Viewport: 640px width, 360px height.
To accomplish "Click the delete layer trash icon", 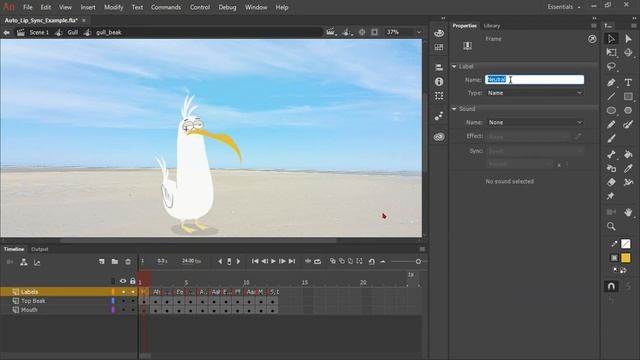I will tap(128, 262).
